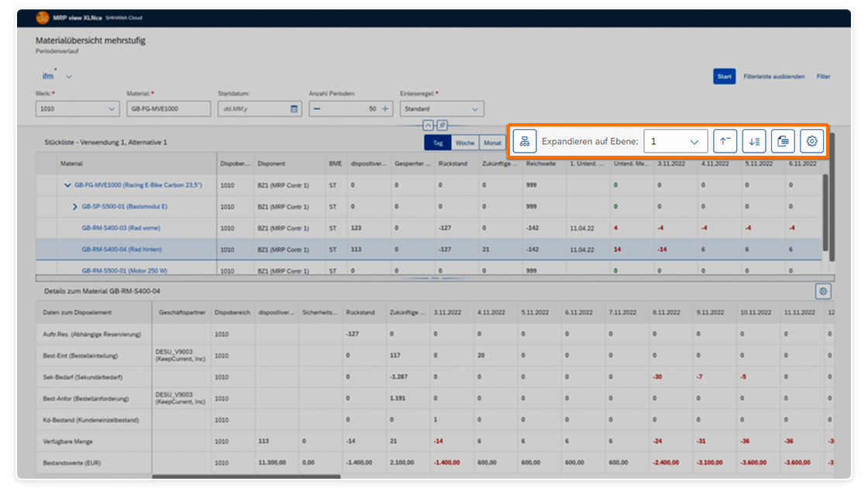Open the hierarchy view icon in the toolbar
The height and width of the screenshot is (488, 868).
tap(525, 141)
